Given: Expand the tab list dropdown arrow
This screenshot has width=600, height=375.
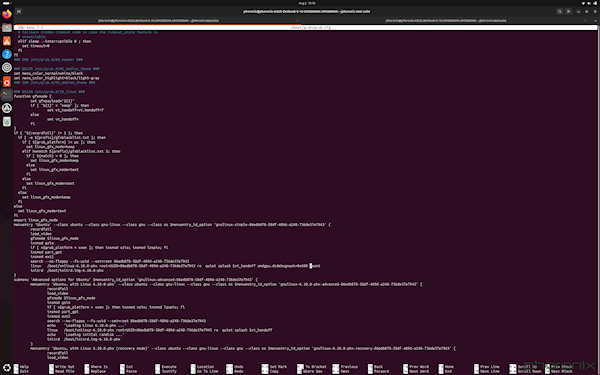Looking at the screenshot, I should pos(595,21).
